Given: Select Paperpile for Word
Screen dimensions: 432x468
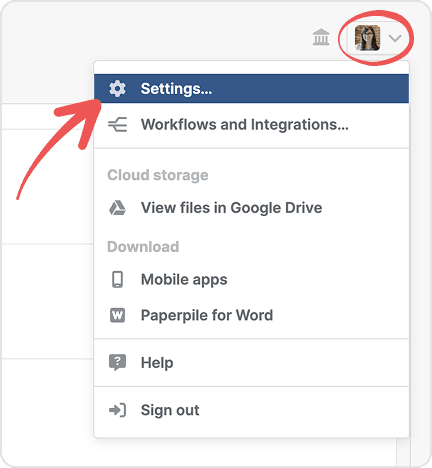Looking at the screenshot, I should coord(251,315).
